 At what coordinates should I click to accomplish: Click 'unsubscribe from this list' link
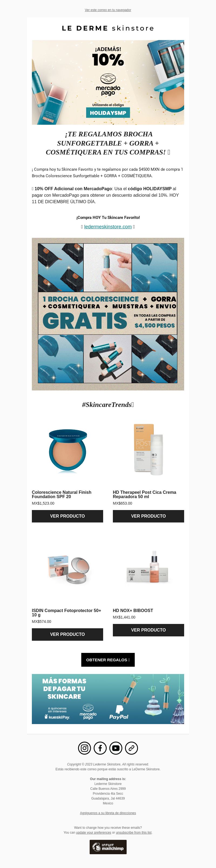coord(134,832)
